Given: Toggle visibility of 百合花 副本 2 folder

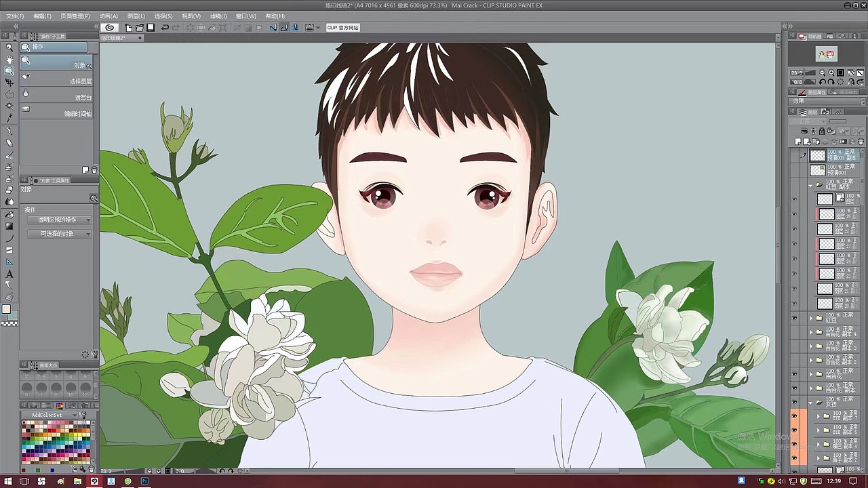Looking at the screenshot, I should (x=795, y=360).
